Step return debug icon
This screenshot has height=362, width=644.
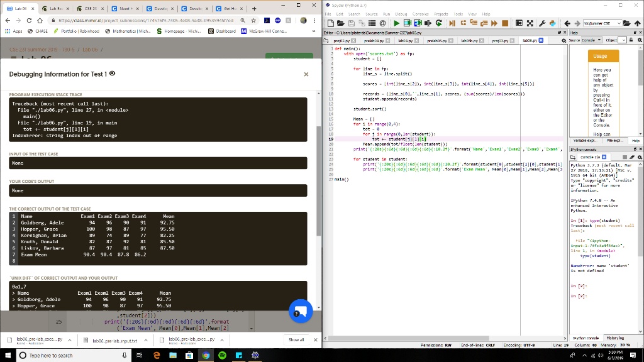coord(484,23)
